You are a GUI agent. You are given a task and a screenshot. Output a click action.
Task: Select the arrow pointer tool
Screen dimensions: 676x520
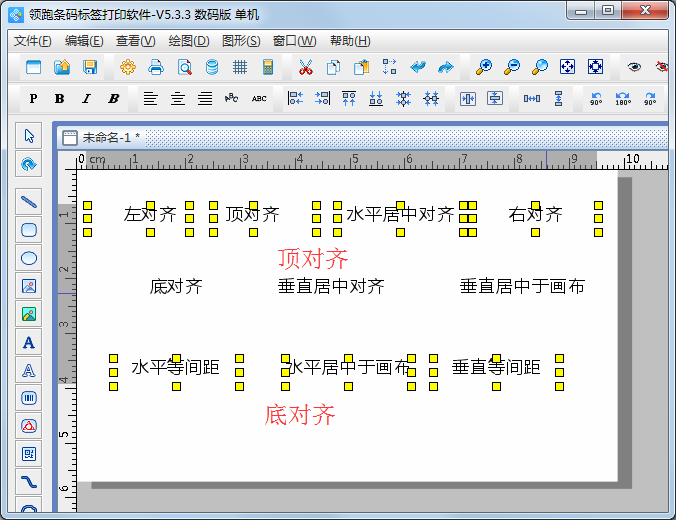pyautogui.click(x=29, y=136)
